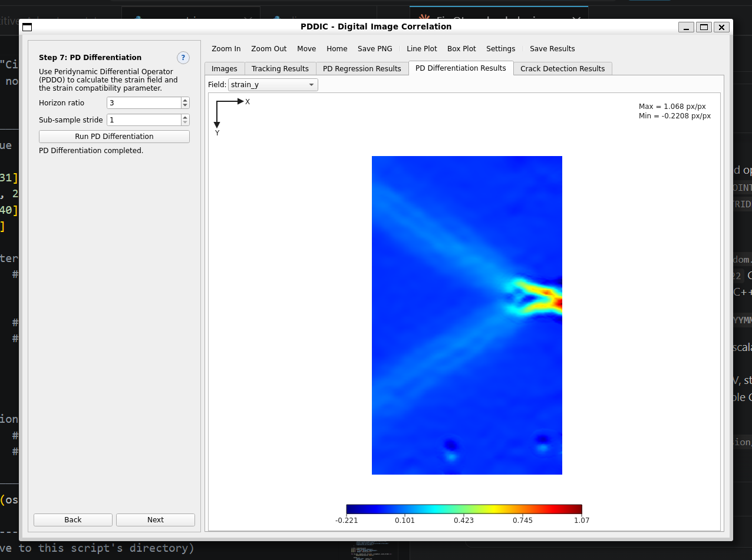This screenshot has height=560, width=752.
Task: Select the Move tool
Action: click(x=306, y=49)
